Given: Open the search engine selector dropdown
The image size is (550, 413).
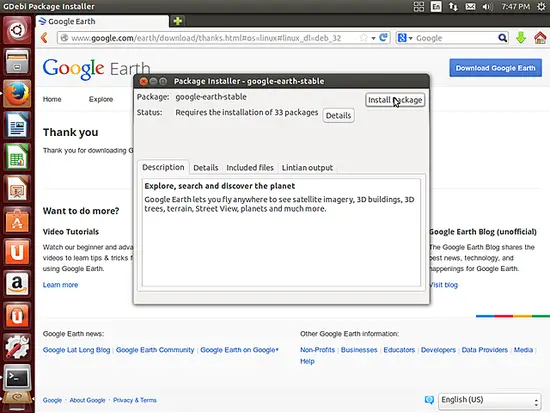Looking at the screenshot, I should pyautogui.click(x=405, y=38).
